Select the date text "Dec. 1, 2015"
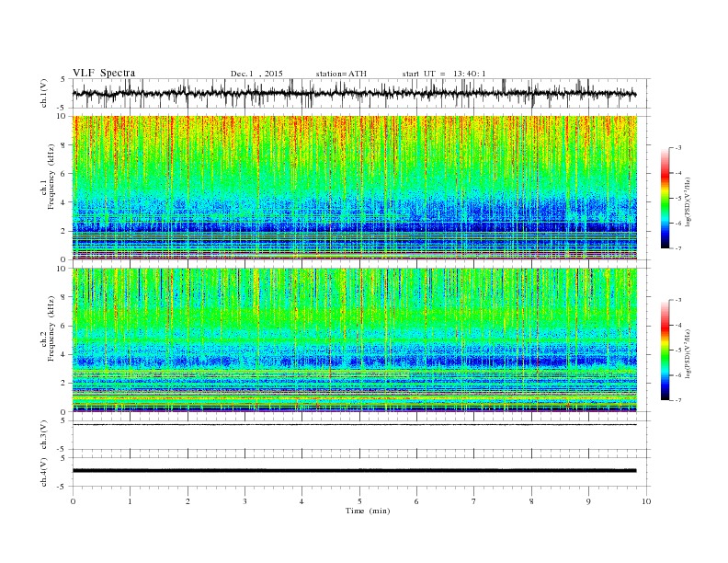Image resolution: width=728 pixels, height=563 pixels. [x=256, y=74]
